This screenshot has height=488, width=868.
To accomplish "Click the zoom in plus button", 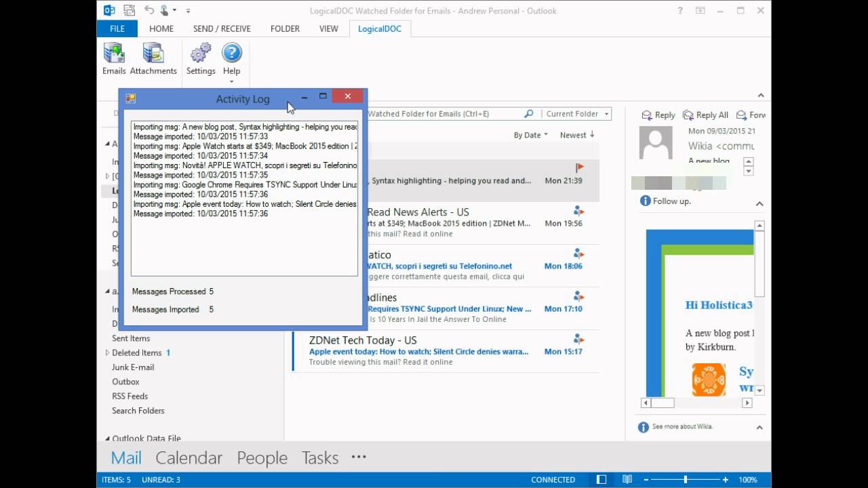I will [726, 479].
